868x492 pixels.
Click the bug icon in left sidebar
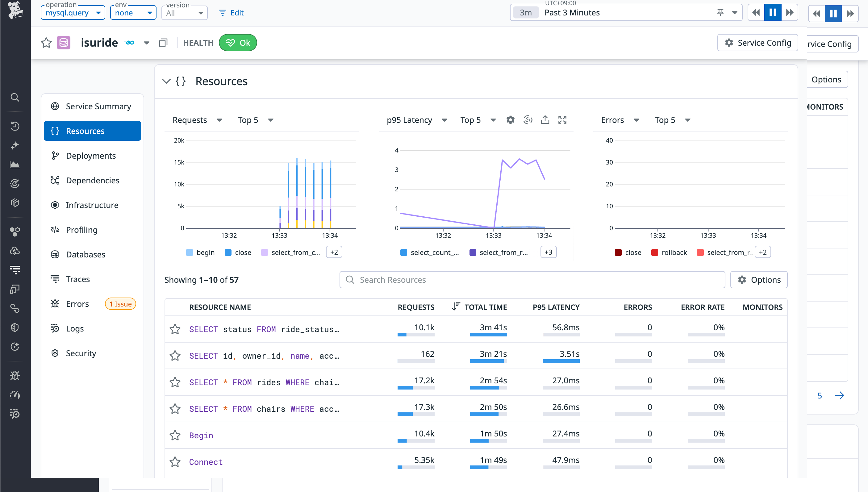15,375
